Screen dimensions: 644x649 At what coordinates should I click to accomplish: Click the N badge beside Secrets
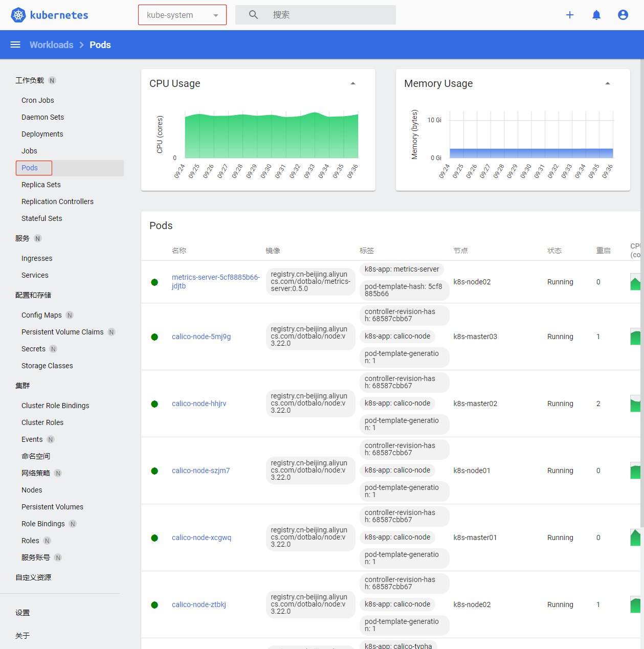pyautogui.click(x=54, y=349)
